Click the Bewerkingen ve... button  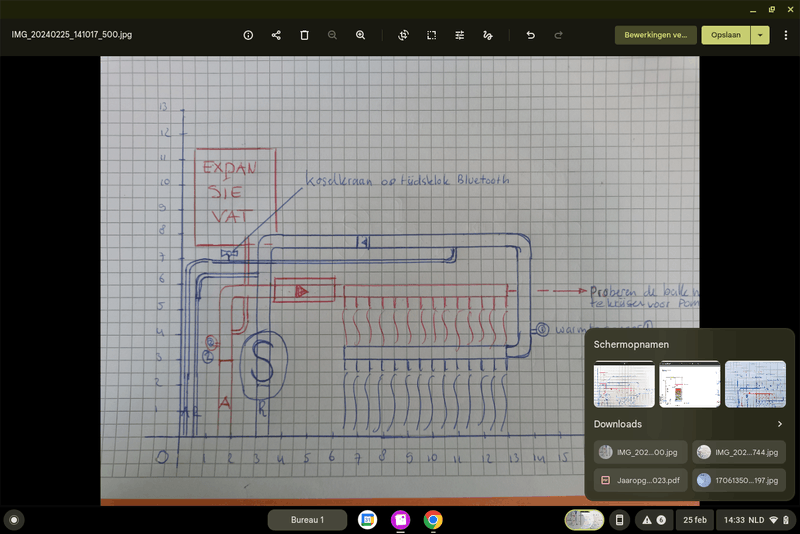pyautogui.click(x=656, y=35)
